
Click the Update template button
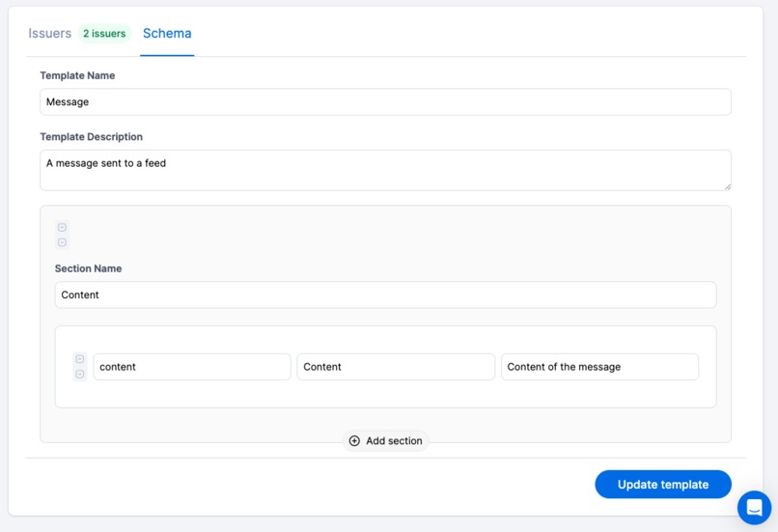[663, 485]
